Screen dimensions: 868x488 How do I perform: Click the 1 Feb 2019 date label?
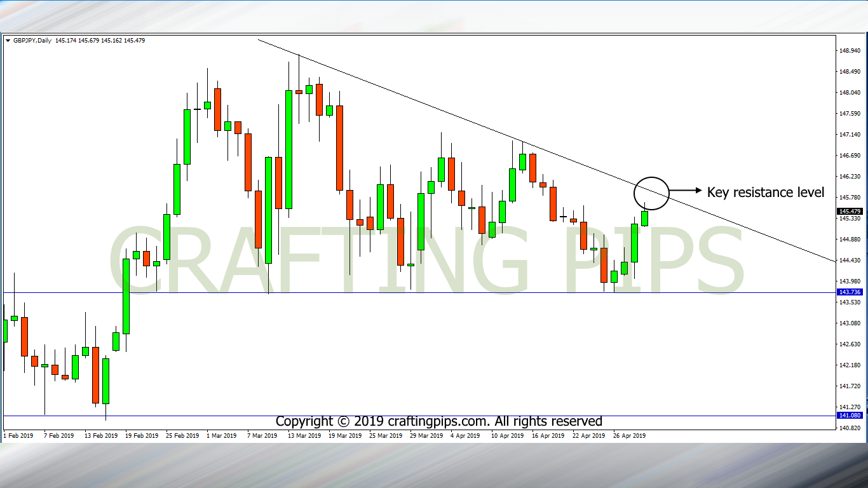click(18, 436)
